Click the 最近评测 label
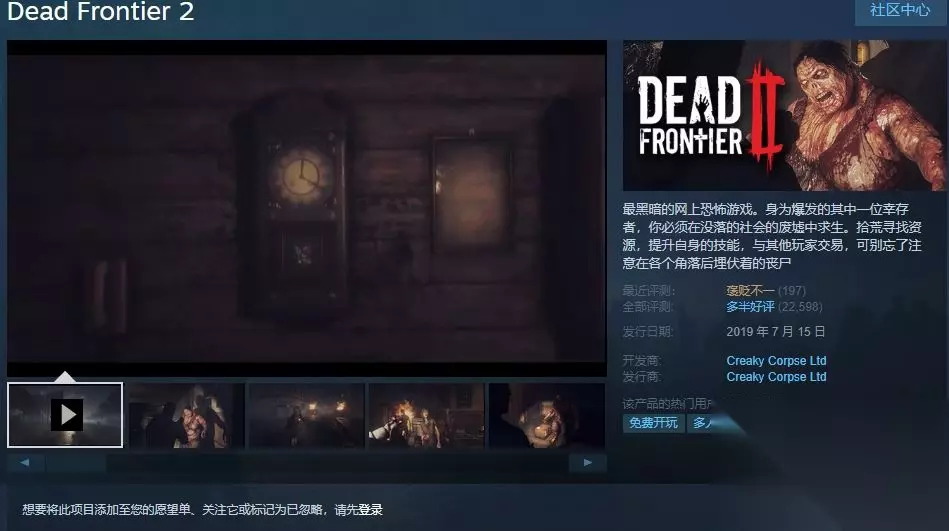 pyautogui.click(x=649, y=291)
